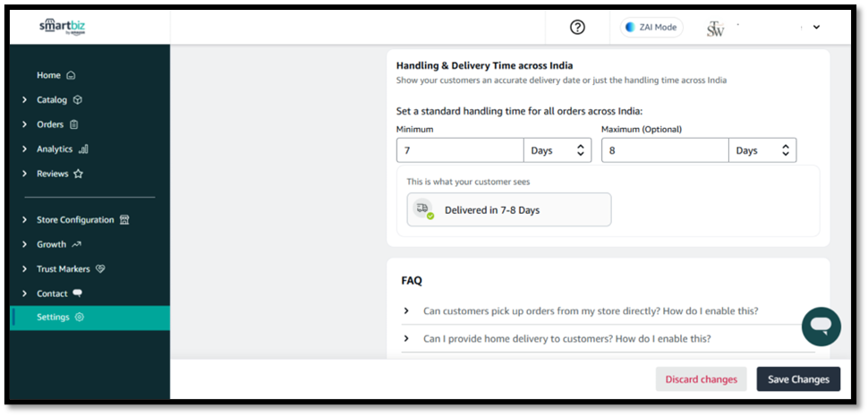Click the delivery truck icon
Image resolution: width=868 pixels, height=416 pixels.
coord(422,209)
